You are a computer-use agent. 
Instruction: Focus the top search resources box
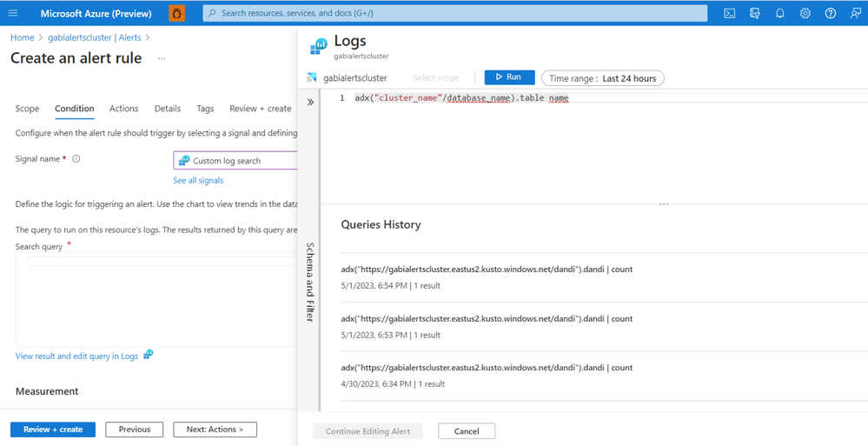(x=455, y=13)
